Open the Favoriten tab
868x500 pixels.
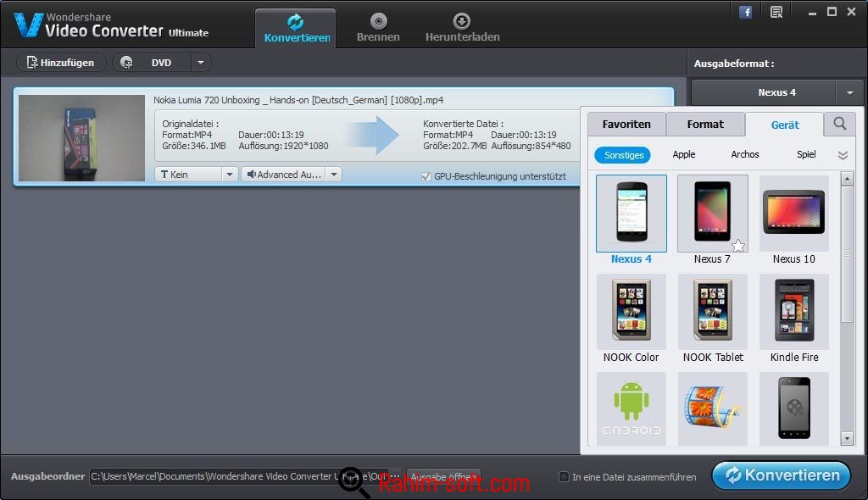coord(626,124)
